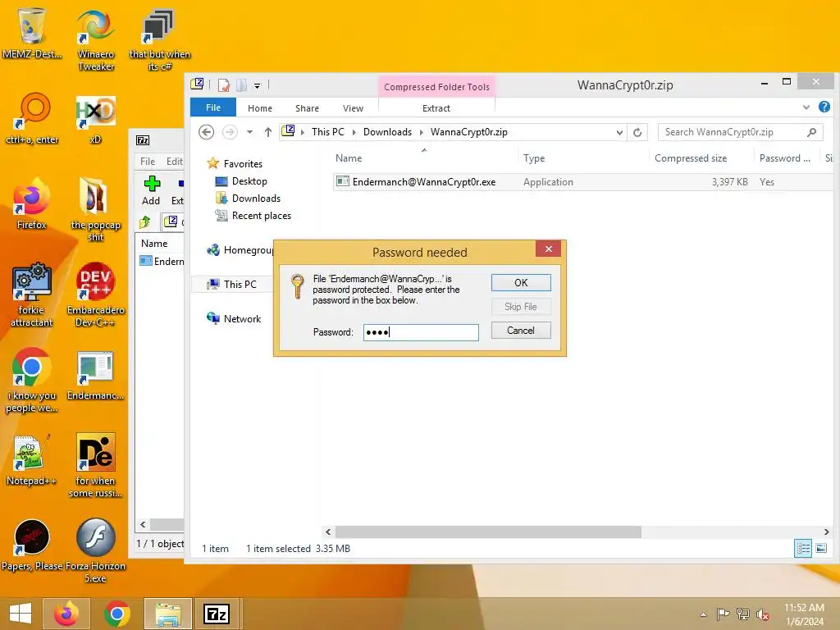The height and width of the screenshot is (630, 840).
Task: Open the HxD 'xD' desktop shortcut
Action: [x=95, y=119]
